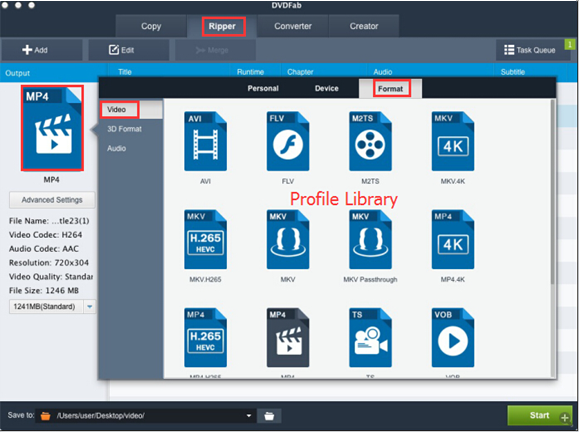Switch to the Creator tab
This screenshot has width=579, height=432.
[364, 26]
